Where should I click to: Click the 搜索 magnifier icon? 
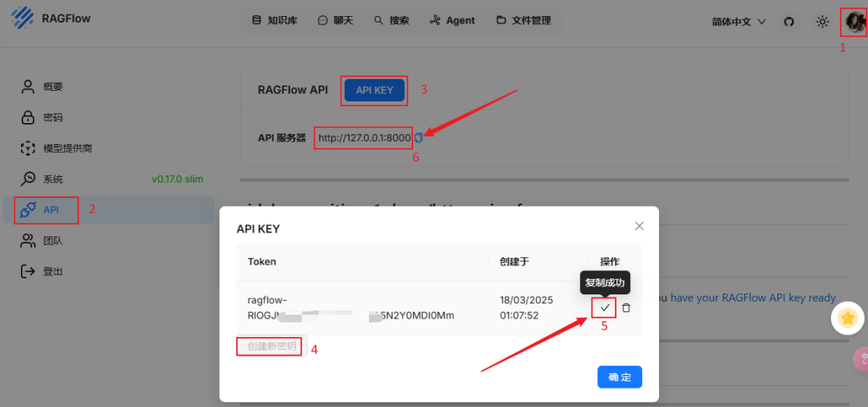[379, 20]
